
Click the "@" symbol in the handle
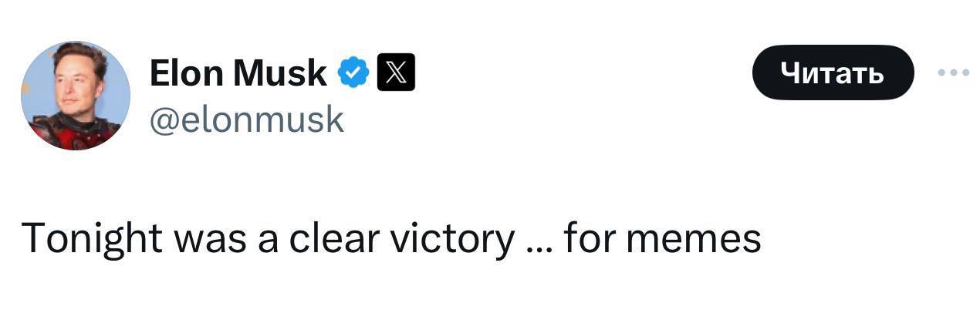click(161, 120)
